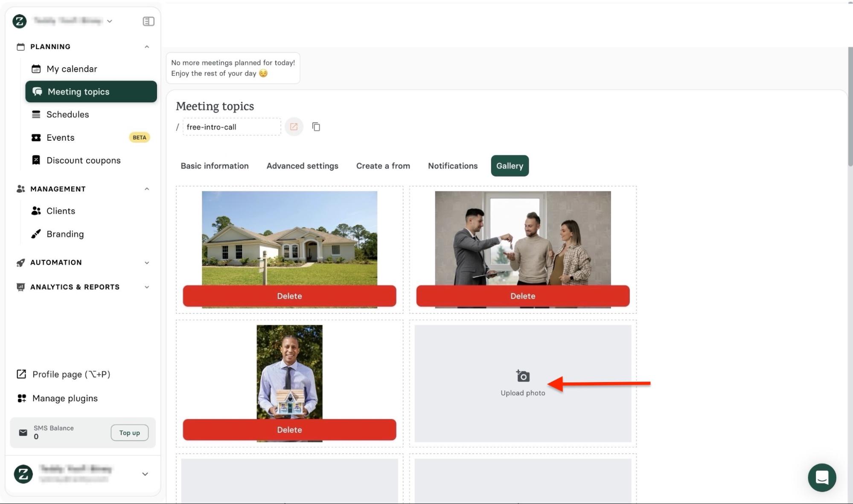Expand the Automation section
This screenshot has height=504, width=853.
pos(147,263)
